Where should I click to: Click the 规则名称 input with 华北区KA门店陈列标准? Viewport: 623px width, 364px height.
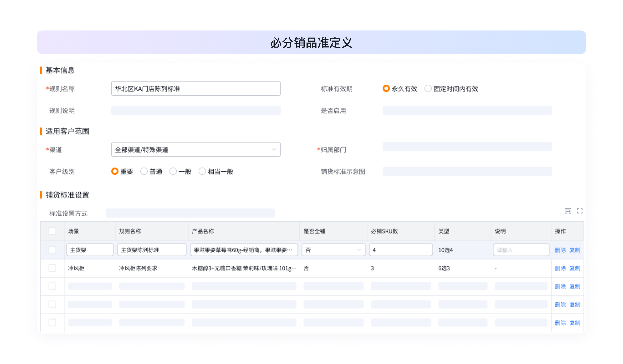pyautogui.click(x=196, y=89)
